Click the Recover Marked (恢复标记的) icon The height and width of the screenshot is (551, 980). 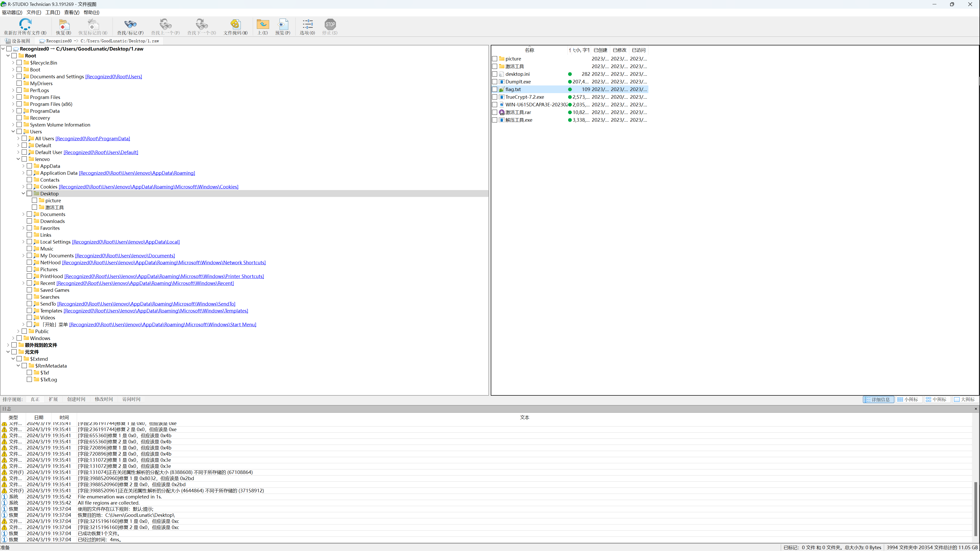tap(93, 24)
